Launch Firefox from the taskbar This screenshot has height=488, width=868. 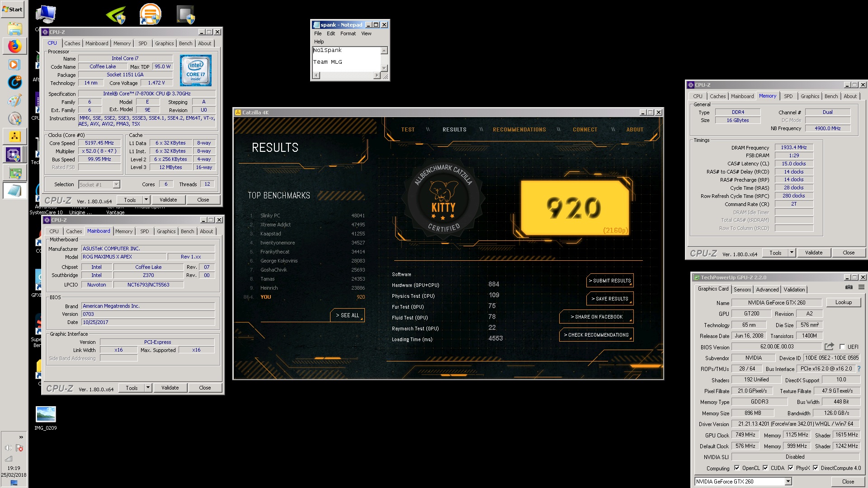pos(14,46)
